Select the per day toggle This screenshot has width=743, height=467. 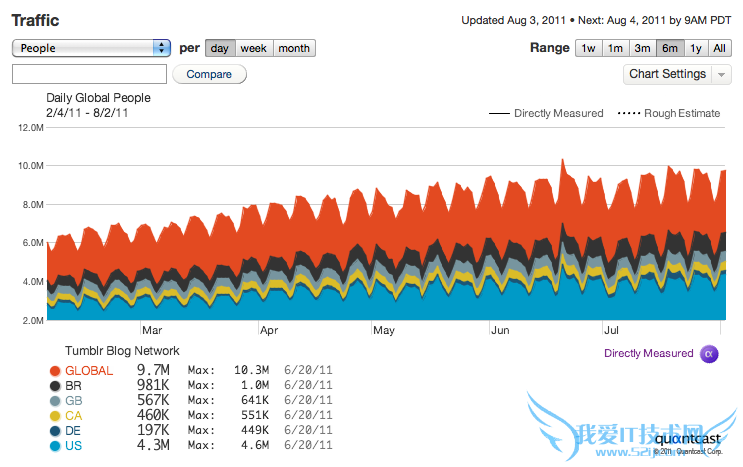(x=220, y=48)
